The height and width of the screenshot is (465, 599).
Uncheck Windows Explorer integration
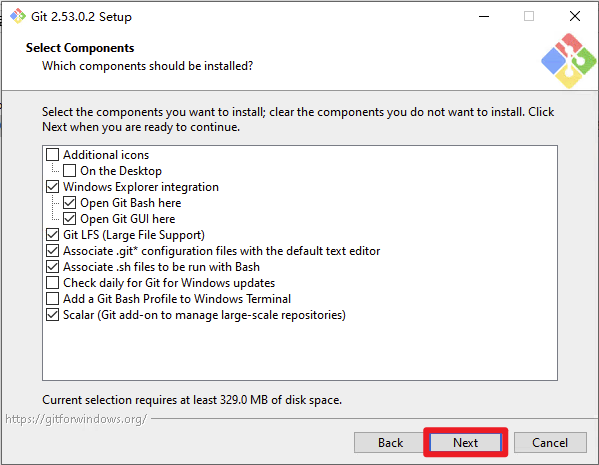52,187
